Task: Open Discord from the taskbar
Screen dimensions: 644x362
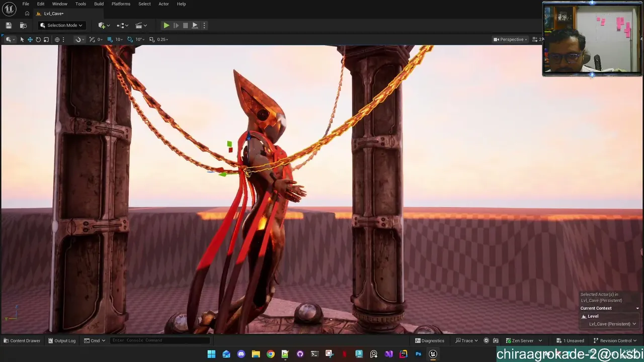Action: pyautogui.click(x=241, y=354)
